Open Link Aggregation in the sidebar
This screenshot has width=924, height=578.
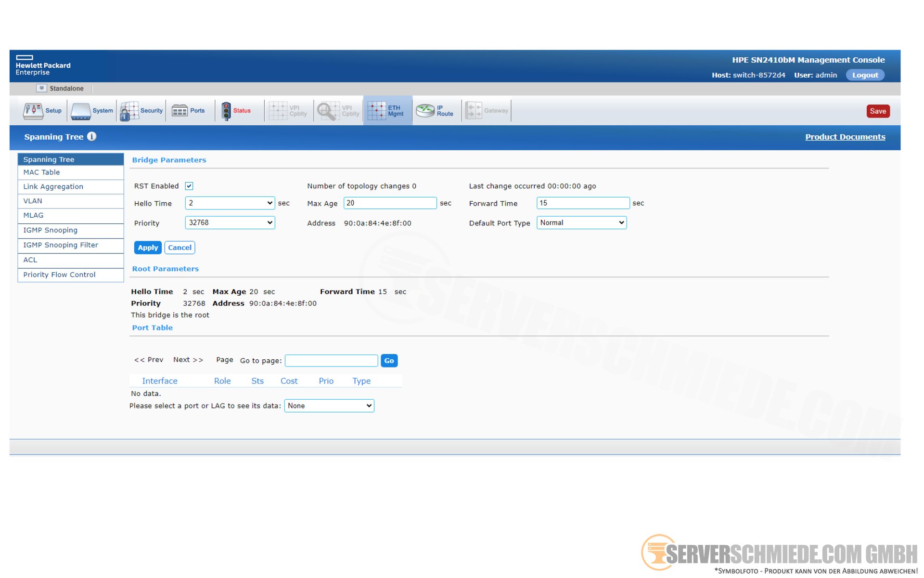pos(53,186)
